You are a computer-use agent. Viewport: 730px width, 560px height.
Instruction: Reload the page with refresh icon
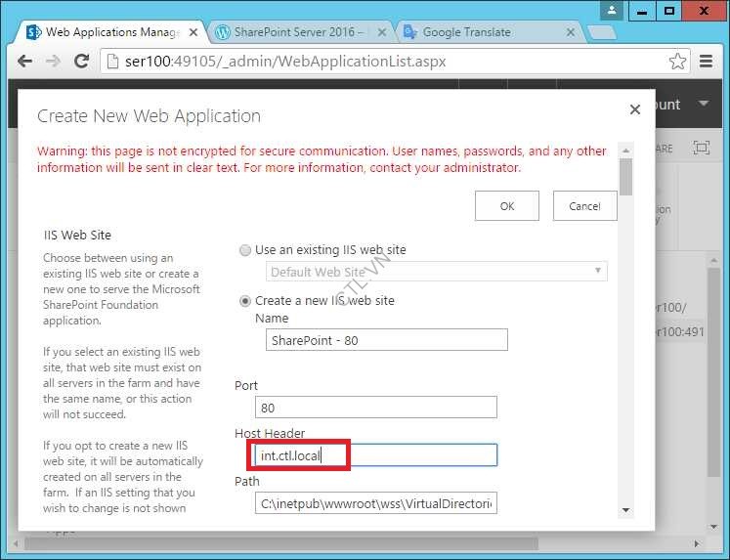82,62
